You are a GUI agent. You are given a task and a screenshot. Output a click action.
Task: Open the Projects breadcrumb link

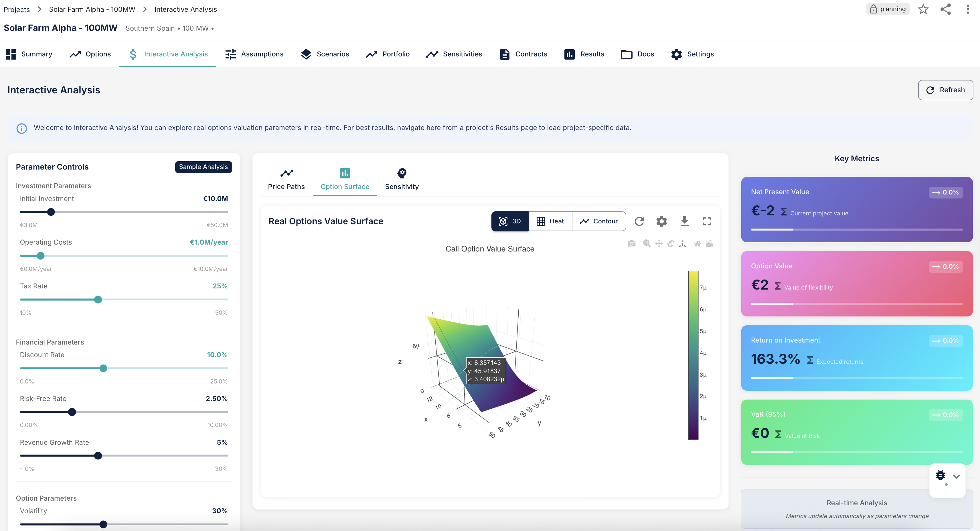16,9
